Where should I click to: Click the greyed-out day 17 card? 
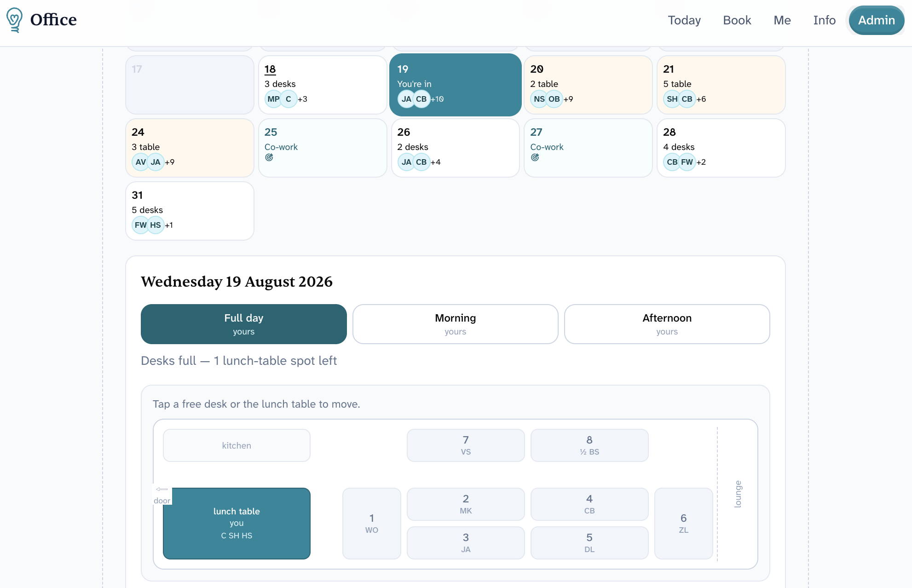pyautogui.click(x=190, y=85)
